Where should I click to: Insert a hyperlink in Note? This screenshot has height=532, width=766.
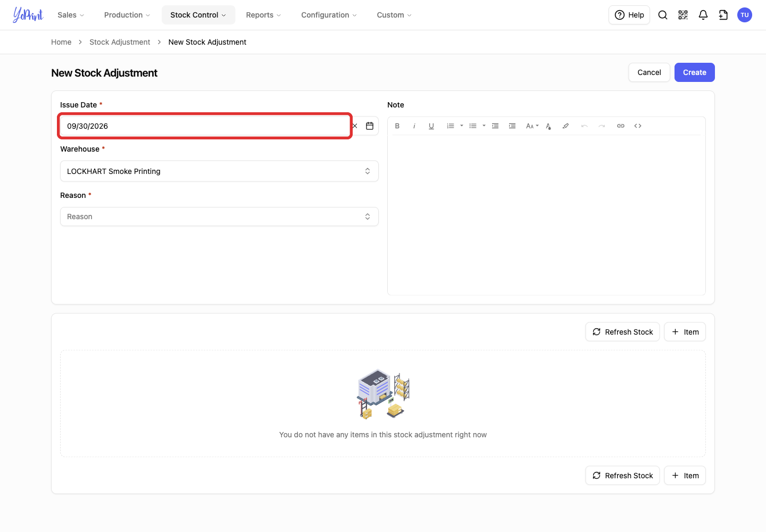click(x=621, y=126)
